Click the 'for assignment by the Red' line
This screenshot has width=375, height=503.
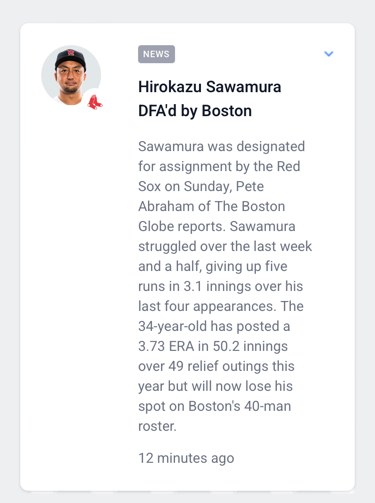pos(219,166)
